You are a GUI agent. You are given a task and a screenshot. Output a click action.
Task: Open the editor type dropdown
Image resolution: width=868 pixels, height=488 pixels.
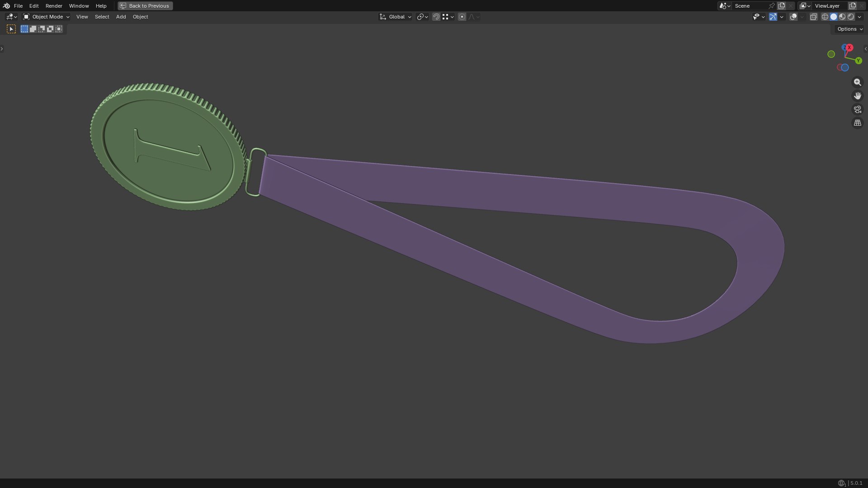(x=11, y=17)
